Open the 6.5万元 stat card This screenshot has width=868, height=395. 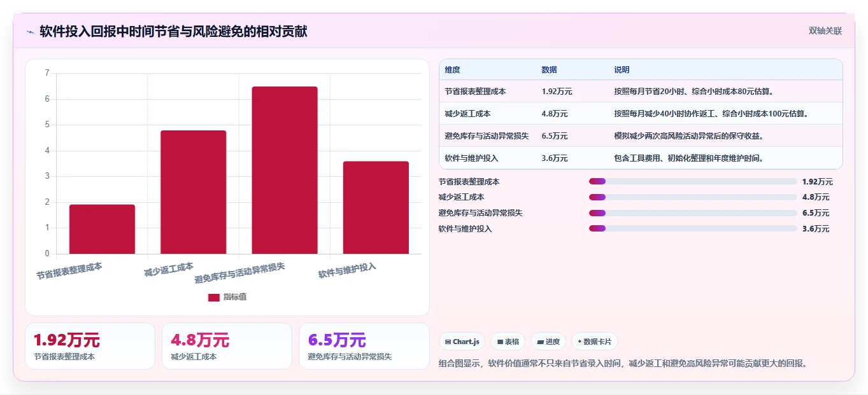(x=364, y=346)
